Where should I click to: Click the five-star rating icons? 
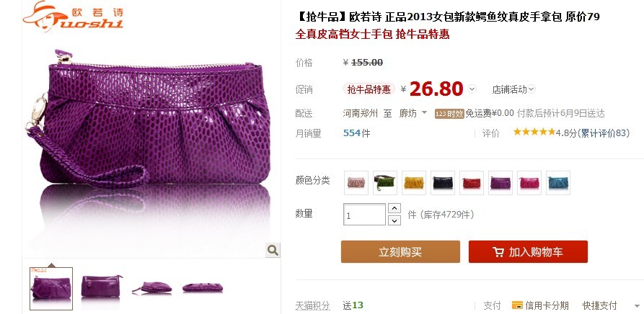click(534, 132)
